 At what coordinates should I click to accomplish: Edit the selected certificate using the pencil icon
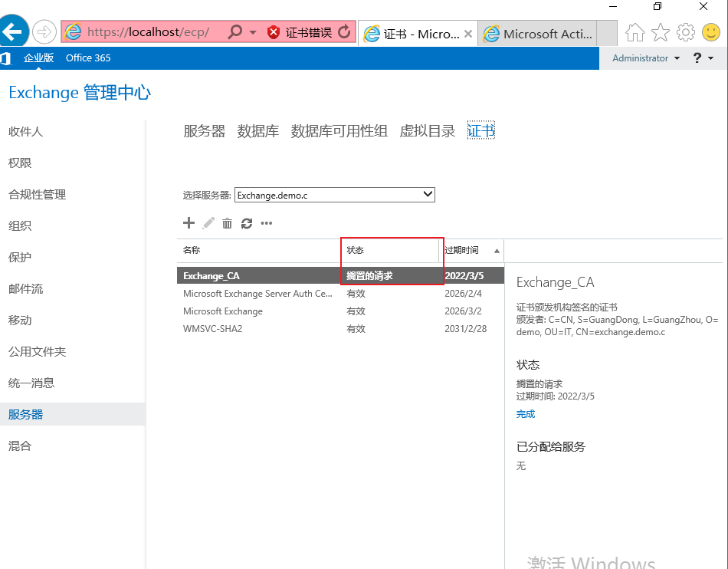point(208,223)
